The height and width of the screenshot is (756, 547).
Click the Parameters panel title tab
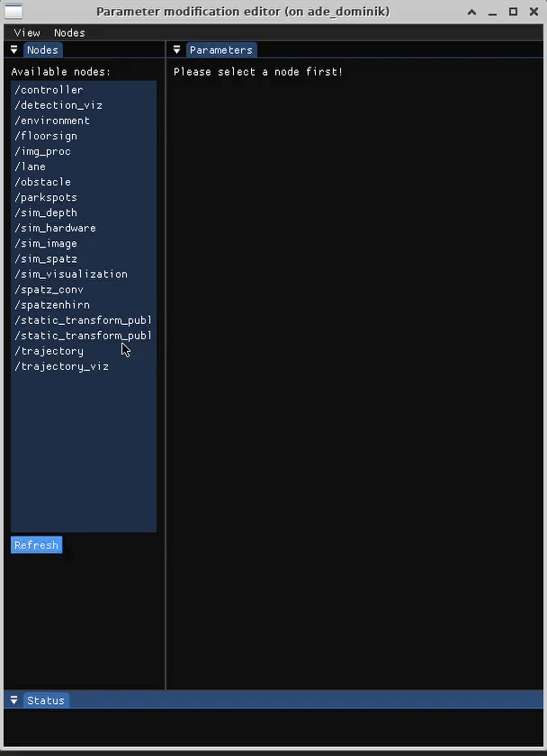click(x=220, y=49)
